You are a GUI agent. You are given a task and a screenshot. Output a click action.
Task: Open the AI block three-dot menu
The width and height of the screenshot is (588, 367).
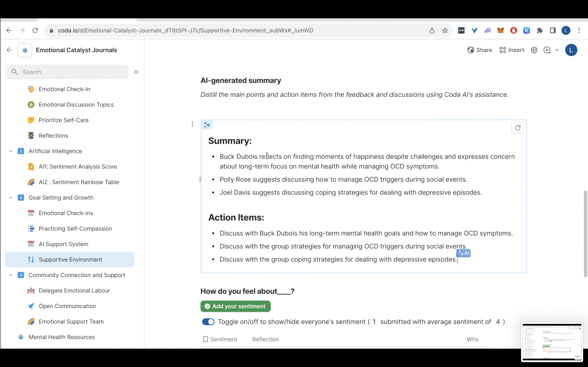click(192, 124)
